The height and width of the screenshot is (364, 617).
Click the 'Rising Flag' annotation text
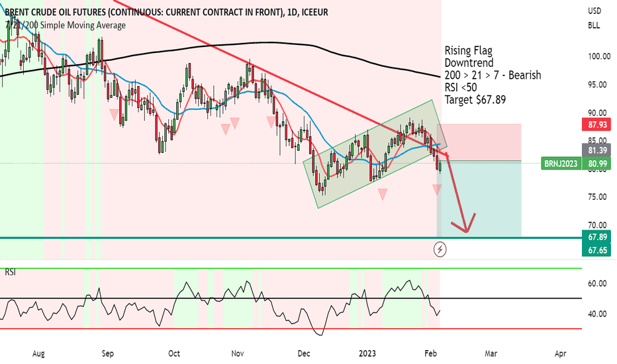468,51
